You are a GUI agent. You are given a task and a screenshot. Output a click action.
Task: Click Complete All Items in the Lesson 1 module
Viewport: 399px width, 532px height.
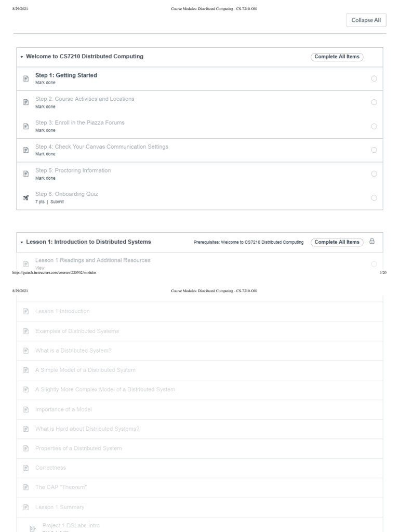pyautogui.click(x=337, y=242)
